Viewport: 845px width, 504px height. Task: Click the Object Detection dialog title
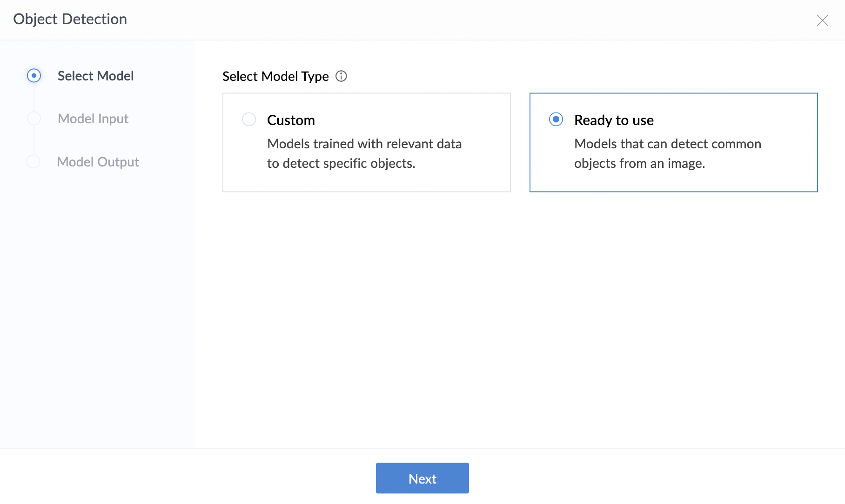70,19
